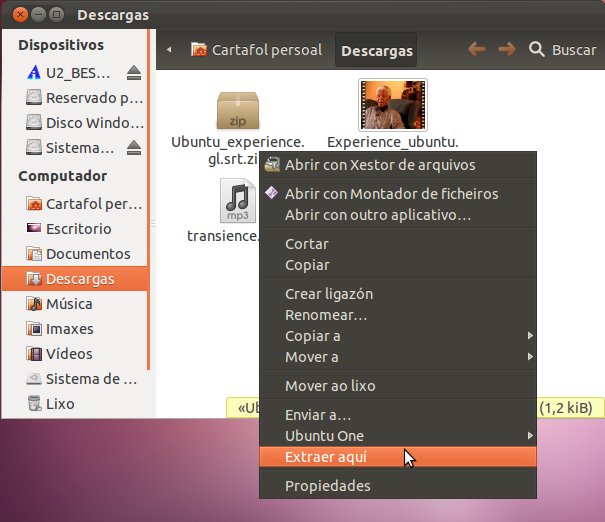Click the path bar left scroll arrow

click(169, 50)
